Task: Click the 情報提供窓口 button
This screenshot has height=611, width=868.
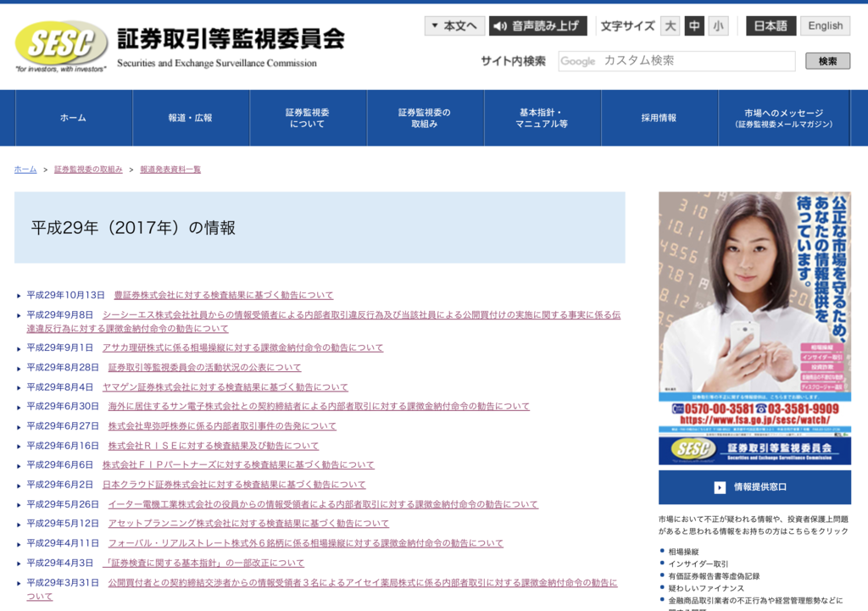Action: tap(754, 487)
